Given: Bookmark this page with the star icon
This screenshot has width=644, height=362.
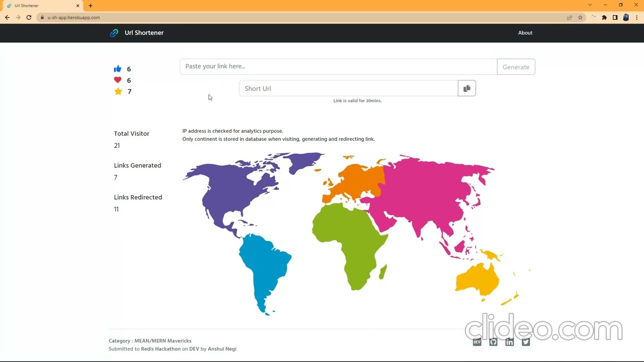Looking at the screenshot, I should click(580, 18).
